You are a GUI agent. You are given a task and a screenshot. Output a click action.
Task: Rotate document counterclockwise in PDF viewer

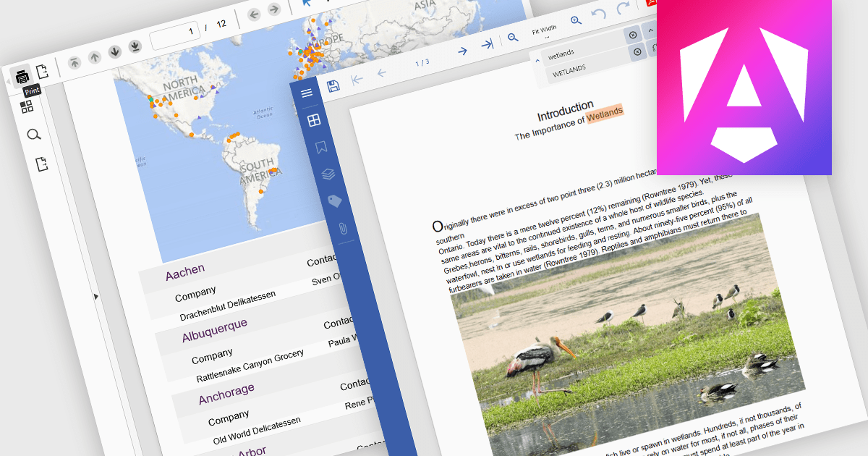pos(598,14)
